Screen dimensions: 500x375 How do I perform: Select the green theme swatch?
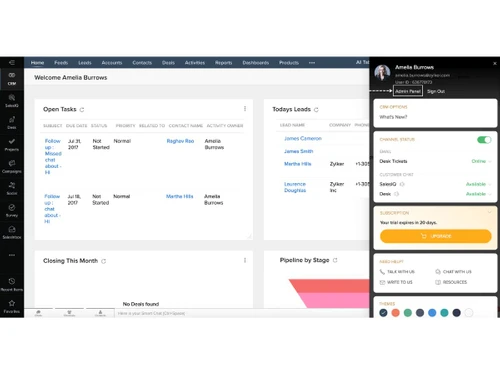pos(408,313)
